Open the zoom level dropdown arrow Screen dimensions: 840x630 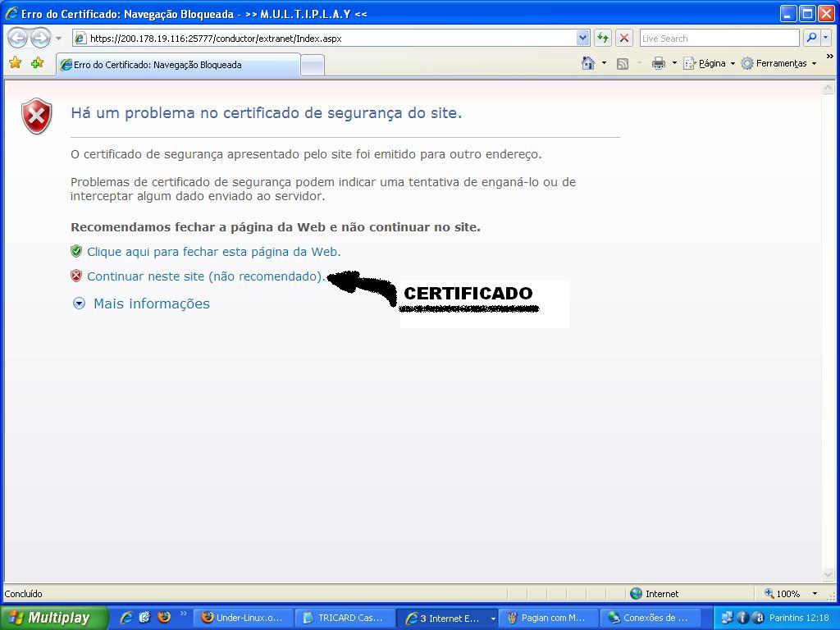click(x=815, y=594)
